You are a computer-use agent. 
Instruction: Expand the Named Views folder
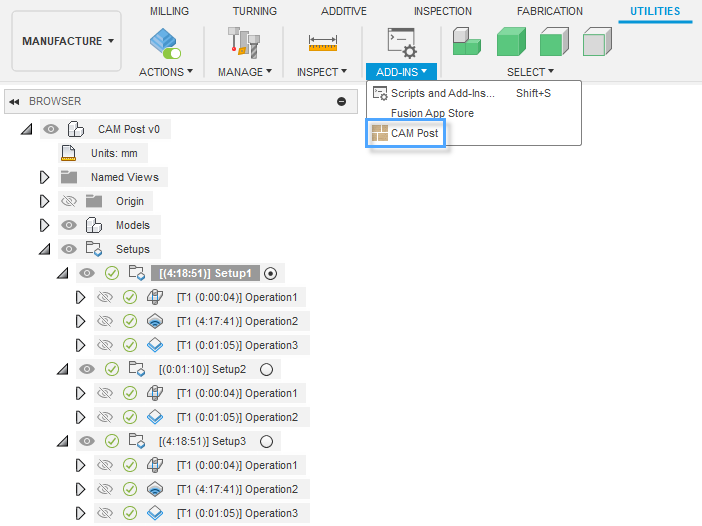click(44, 177)
